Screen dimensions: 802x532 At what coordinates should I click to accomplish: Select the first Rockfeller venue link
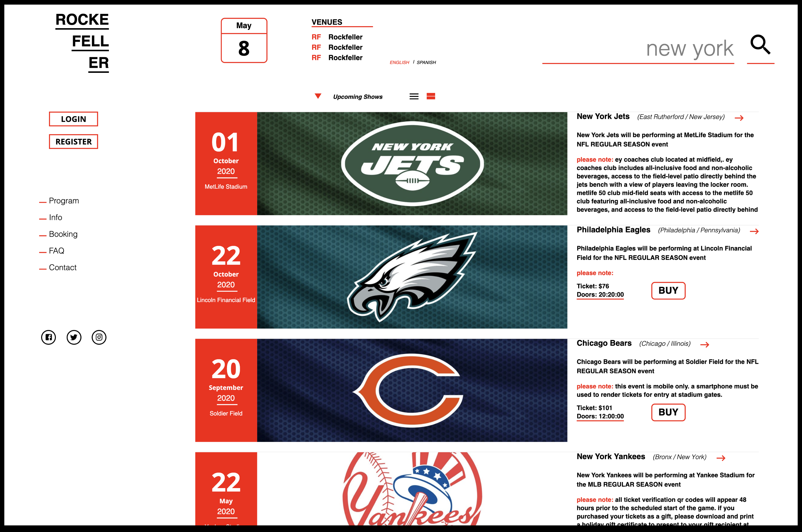click(345, 37)
